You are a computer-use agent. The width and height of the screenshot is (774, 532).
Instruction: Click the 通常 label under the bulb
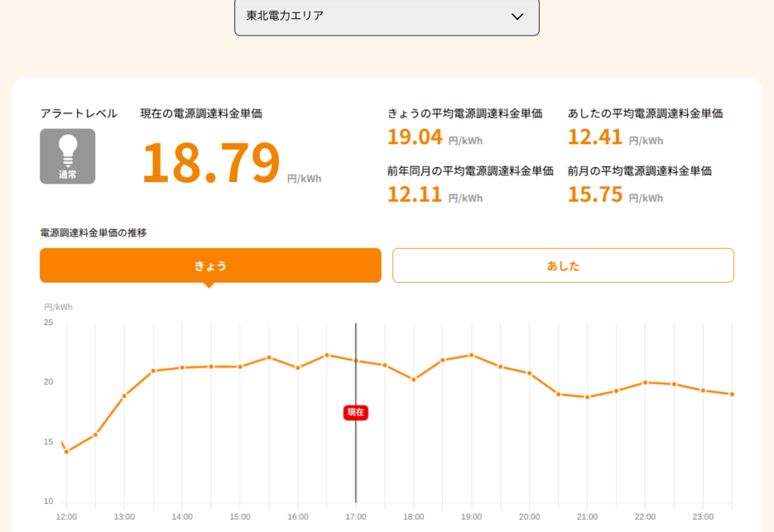click(67, 175)
